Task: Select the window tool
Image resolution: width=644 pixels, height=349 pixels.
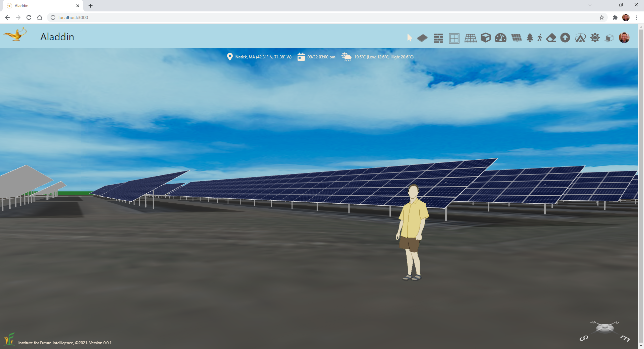Action: (x=454, y=38)
